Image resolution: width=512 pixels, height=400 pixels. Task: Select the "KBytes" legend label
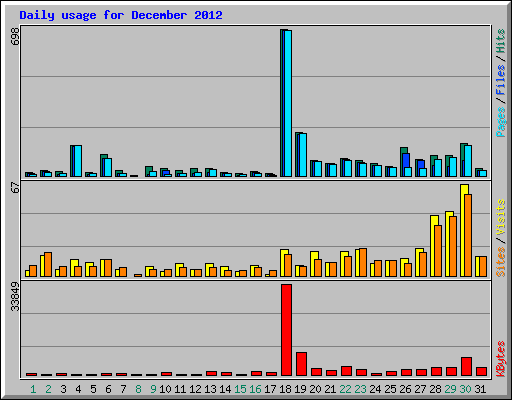click(500, 359)
